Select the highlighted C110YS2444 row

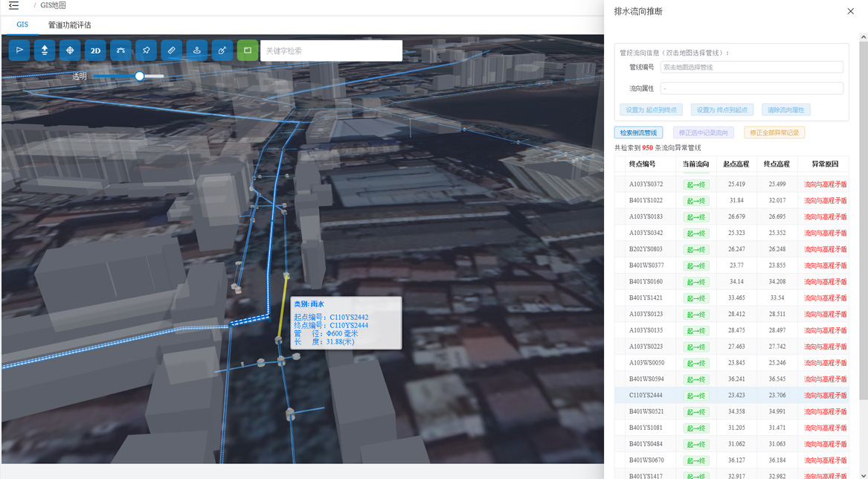[731, 396]
